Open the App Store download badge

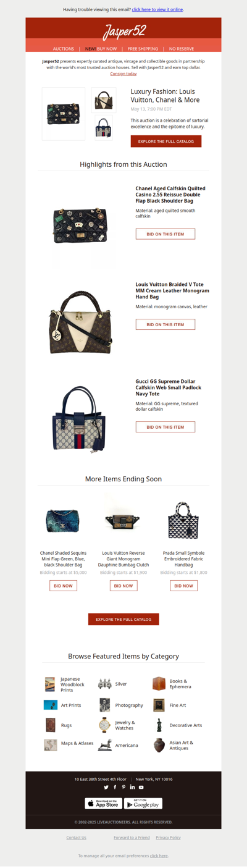tap(103, 804)
